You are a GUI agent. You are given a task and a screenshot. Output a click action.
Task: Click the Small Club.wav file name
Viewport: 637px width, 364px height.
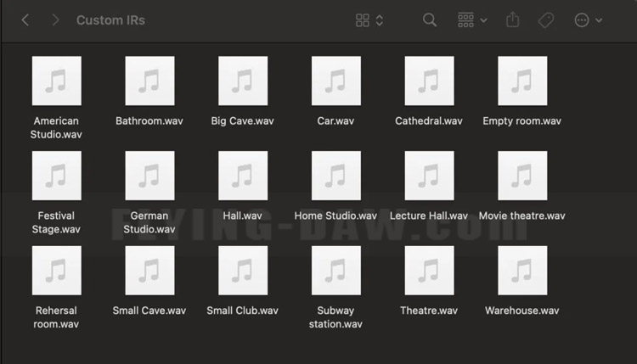243,311
